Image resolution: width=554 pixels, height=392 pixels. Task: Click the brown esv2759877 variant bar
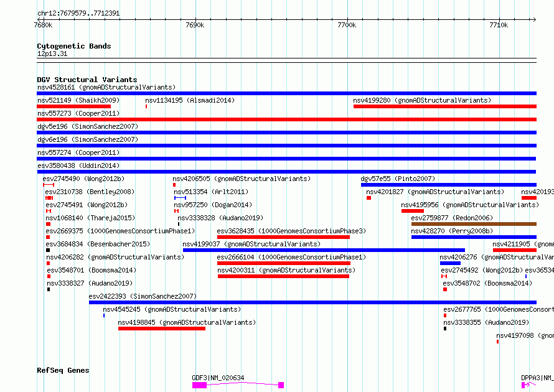(474, 224)
